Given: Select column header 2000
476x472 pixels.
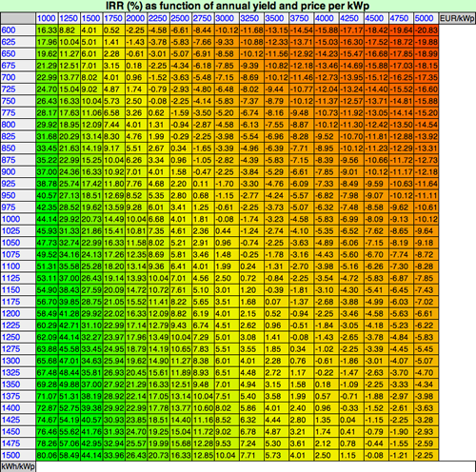Looking at the screenshot, I should 136,18.
